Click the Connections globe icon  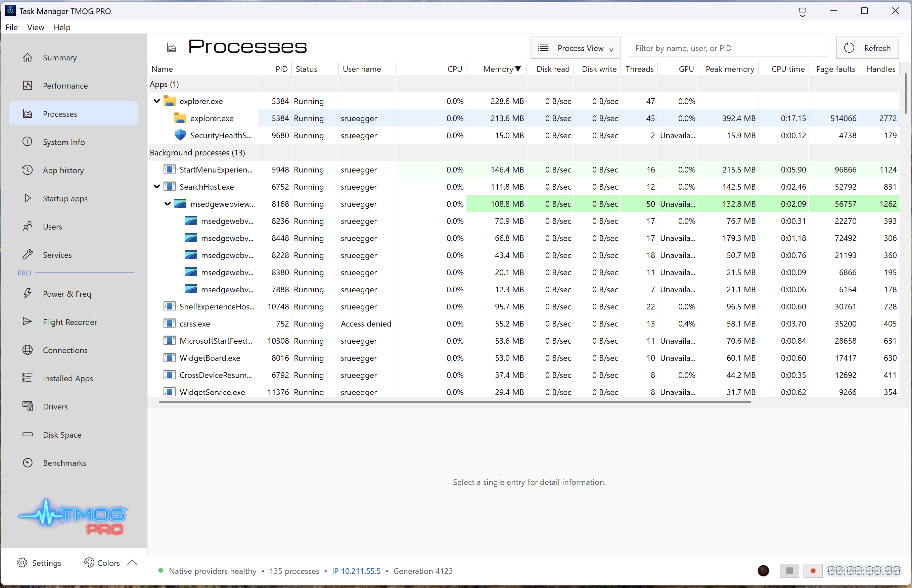coord(28,350)
